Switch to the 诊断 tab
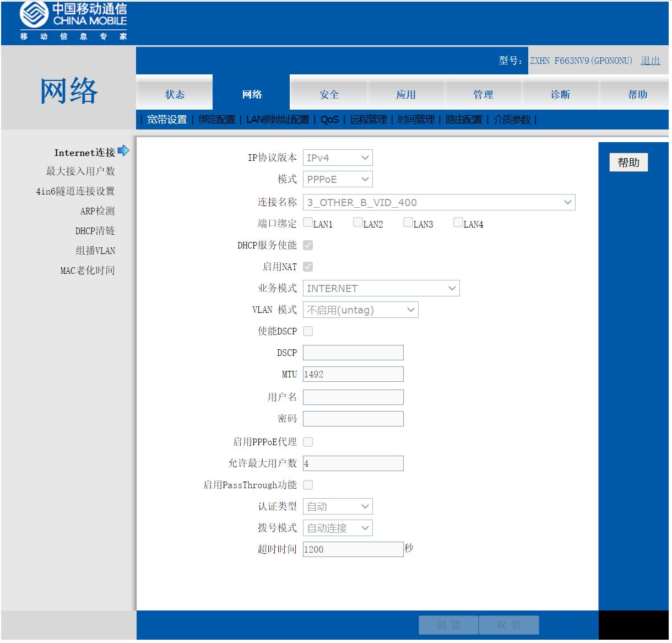 click(560, 94)
